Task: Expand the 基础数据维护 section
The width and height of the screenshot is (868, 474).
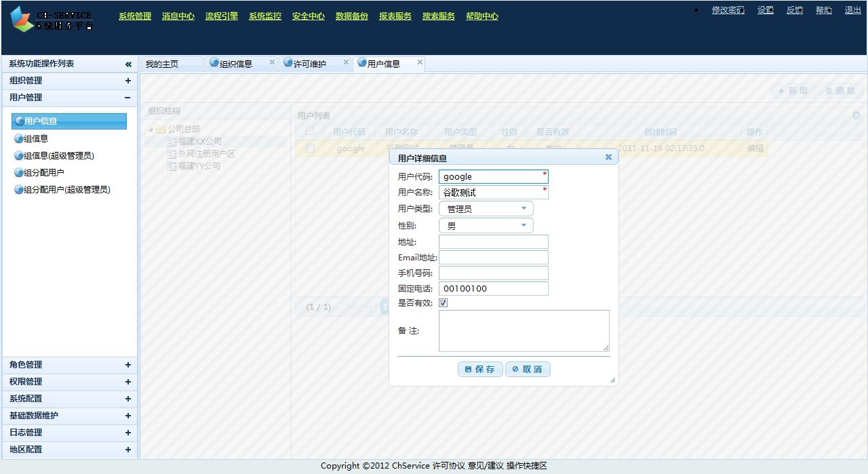Action: point(127,416)
